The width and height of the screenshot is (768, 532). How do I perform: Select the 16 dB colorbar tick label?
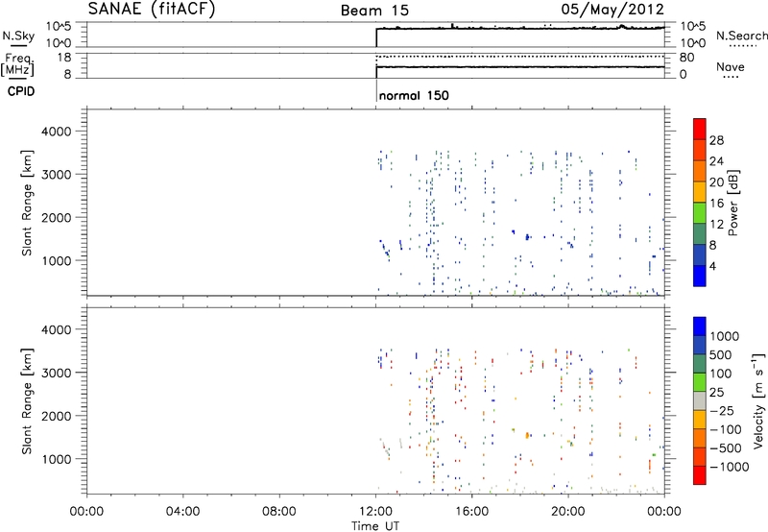click(716, 204)
